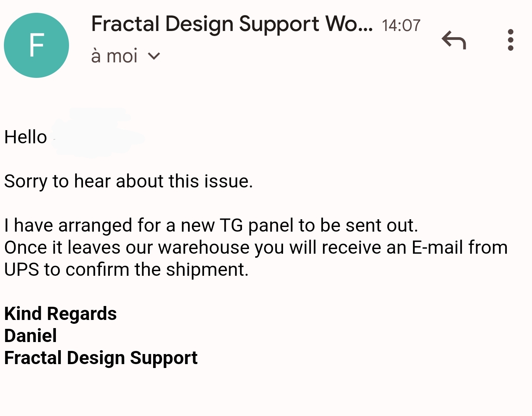The width and height of the screenshot is (532, 416).
Task: Tap sender name "Fractal Design Support Wo..."
Action: click(x=231, y=24)
